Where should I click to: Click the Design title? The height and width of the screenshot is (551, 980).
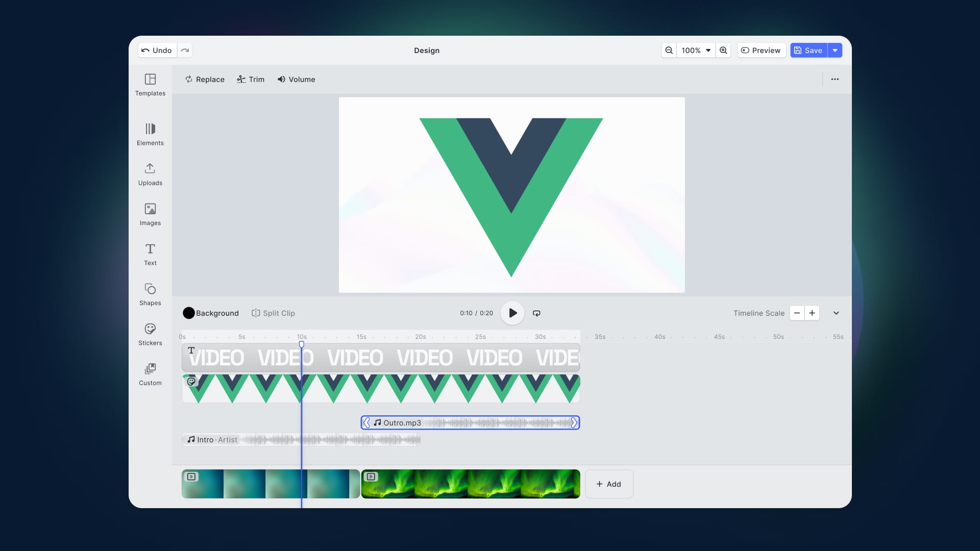pos(427,50)
